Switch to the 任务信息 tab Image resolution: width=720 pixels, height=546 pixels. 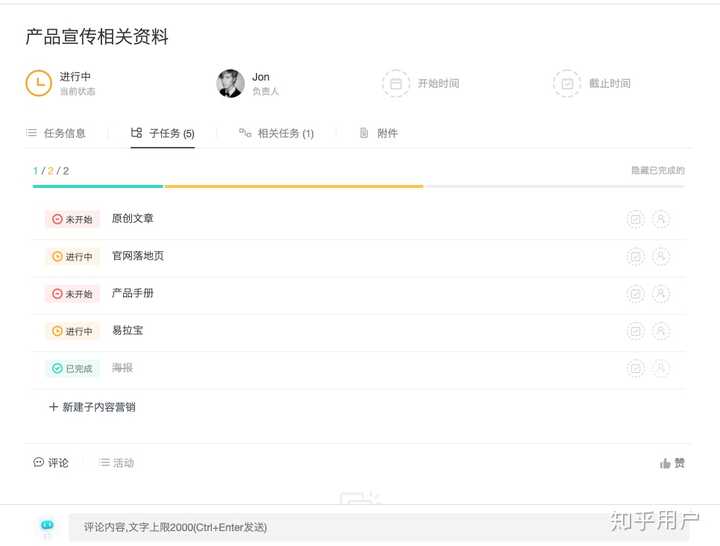[x=56, y=133]
